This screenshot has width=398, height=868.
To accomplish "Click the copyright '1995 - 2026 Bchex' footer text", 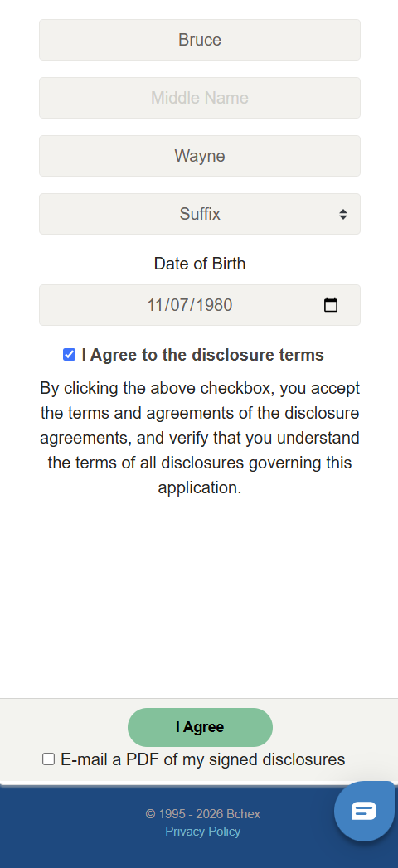I will pyautogui.click(x=202, y=814).
